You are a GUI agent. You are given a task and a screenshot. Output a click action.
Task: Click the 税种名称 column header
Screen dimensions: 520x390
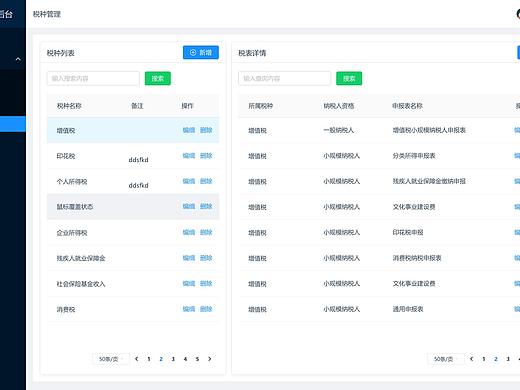[x=69, y=106]
